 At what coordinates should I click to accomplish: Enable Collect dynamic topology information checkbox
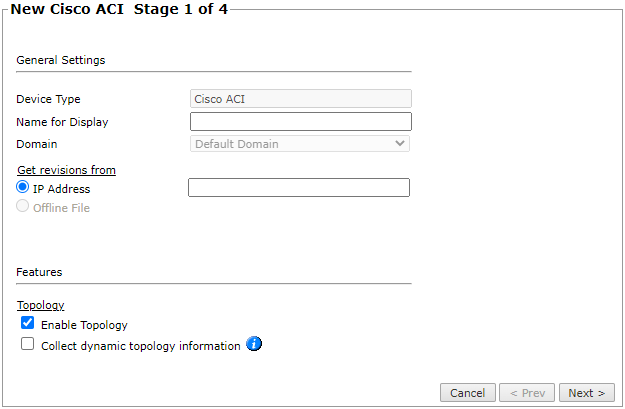pyautogui.click(x=28, y=345)
